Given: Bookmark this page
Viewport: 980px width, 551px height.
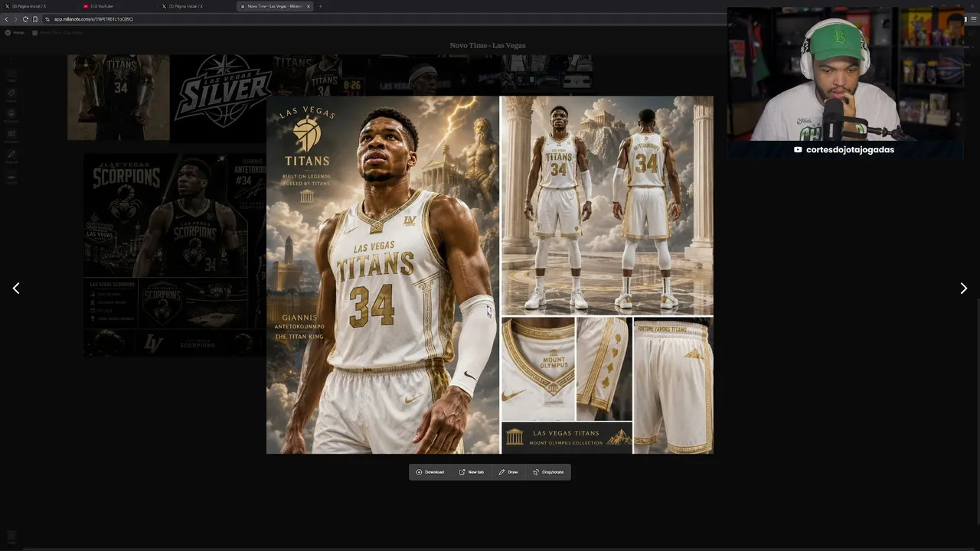Looking at the screenshot, I should click(x=35, y=19).
